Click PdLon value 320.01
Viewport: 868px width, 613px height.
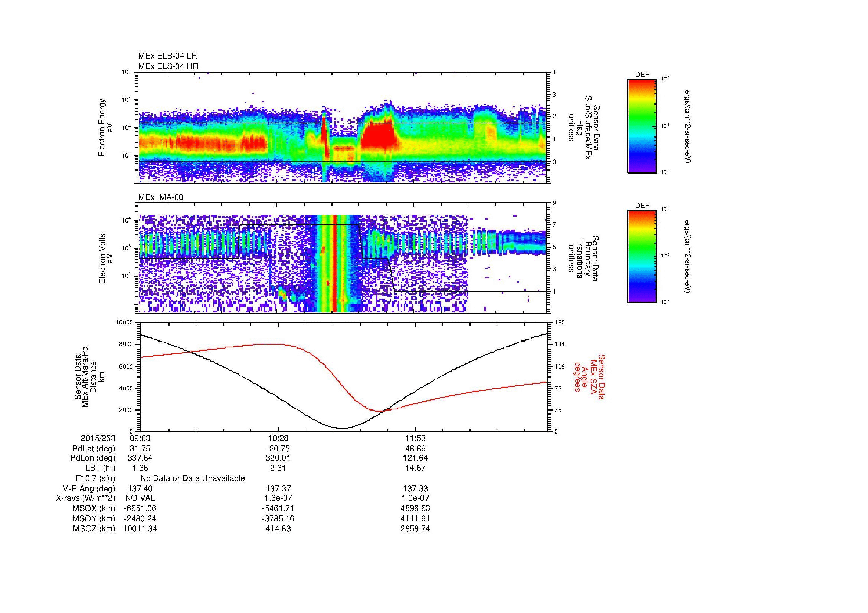pyautogui.click(x=278, y=458)
